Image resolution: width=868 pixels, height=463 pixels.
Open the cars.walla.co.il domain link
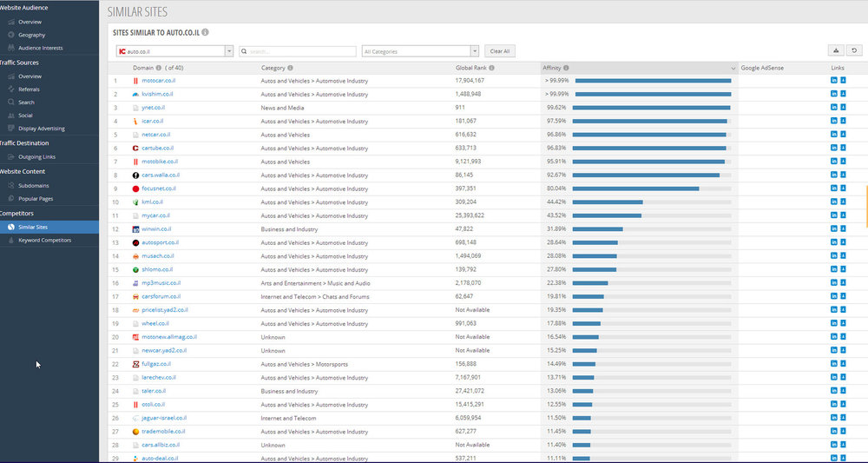coord(161,175)
